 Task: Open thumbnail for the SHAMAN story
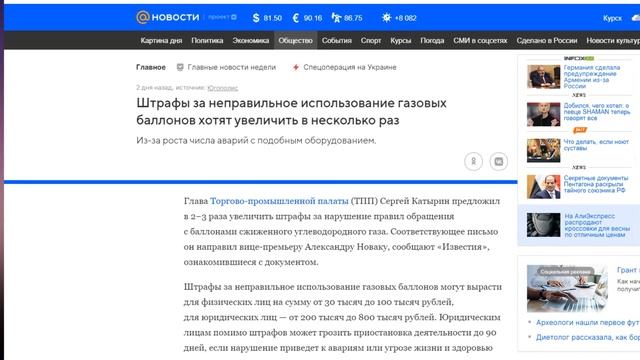(x=543, y=114)
